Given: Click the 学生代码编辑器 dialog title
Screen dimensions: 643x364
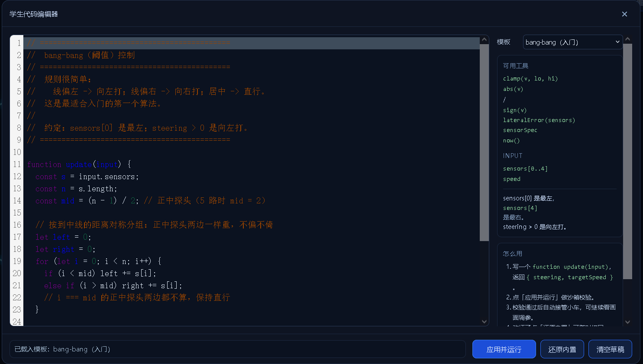Looking at the screenshot, I should click(34, 14).
